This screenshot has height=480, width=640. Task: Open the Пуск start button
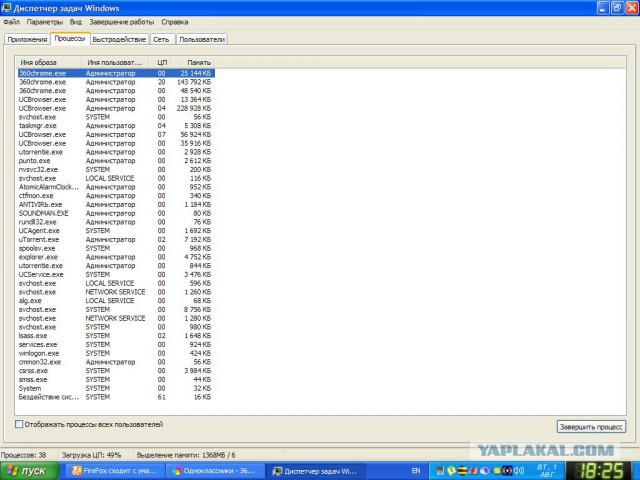(x=29, y=471)
